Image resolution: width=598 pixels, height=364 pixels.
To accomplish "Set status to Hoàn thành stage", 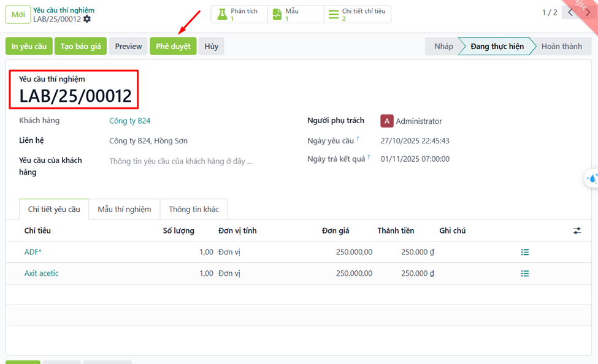I will tap(561, 47).
